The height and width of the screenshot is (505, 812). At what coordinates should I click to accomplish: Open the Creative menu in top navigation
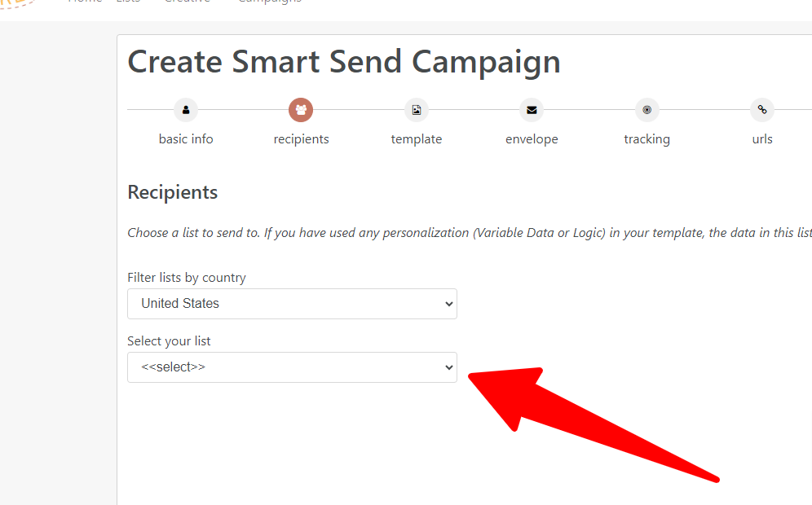[x=188, y=2]
